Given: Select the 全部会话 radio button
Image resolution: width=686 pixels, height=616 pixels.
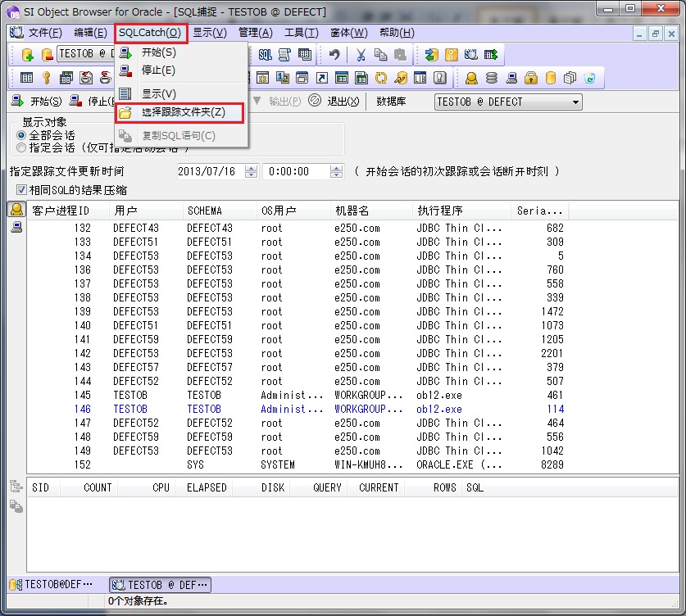Looking at the screenshot, I should (x=20, y=135).
